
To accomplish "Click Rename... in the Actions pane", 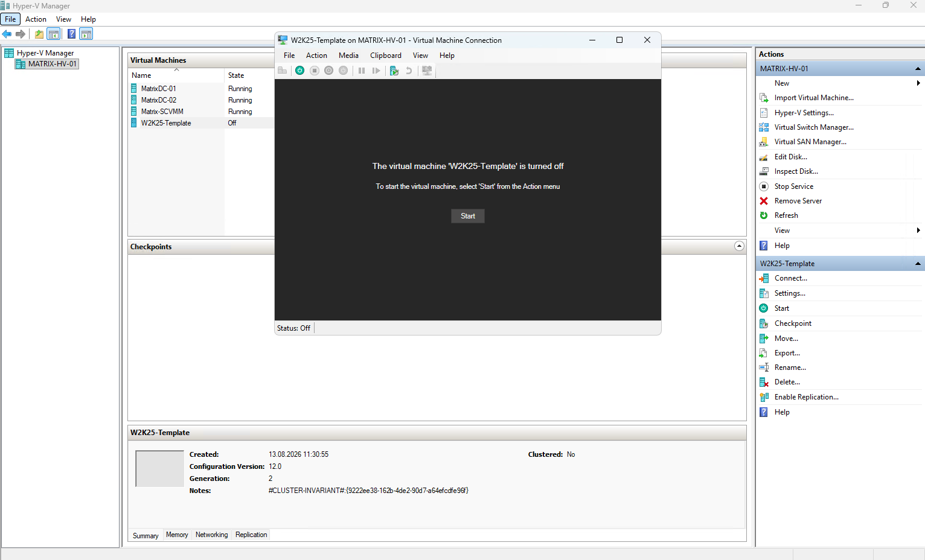I will [x=790, y=367].
